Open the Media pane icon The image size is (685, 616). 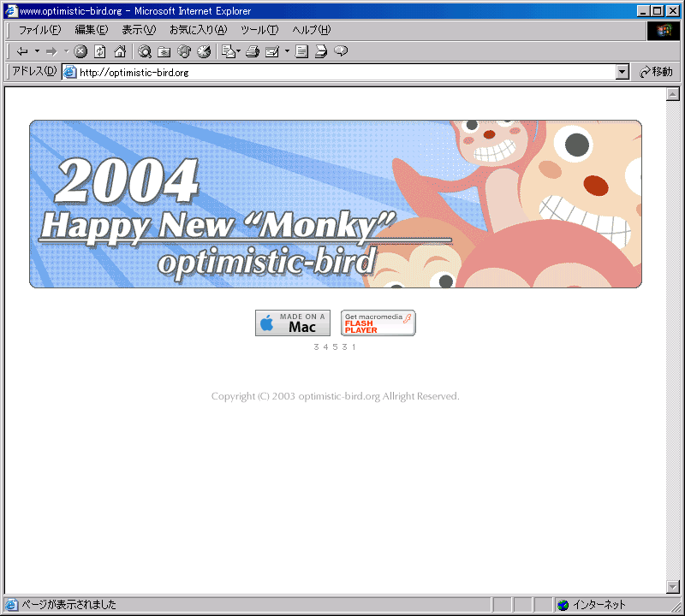coord(184,51)
